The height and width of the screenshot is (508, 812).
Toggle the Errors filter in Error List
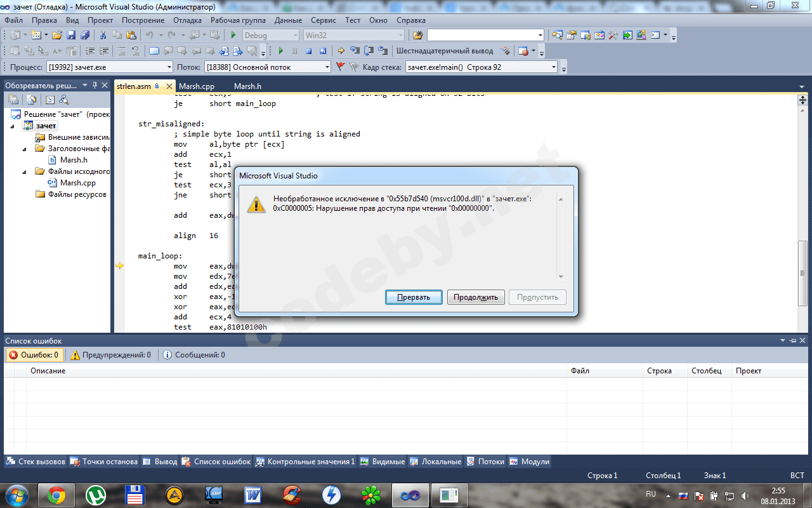[x=34, y=355]
